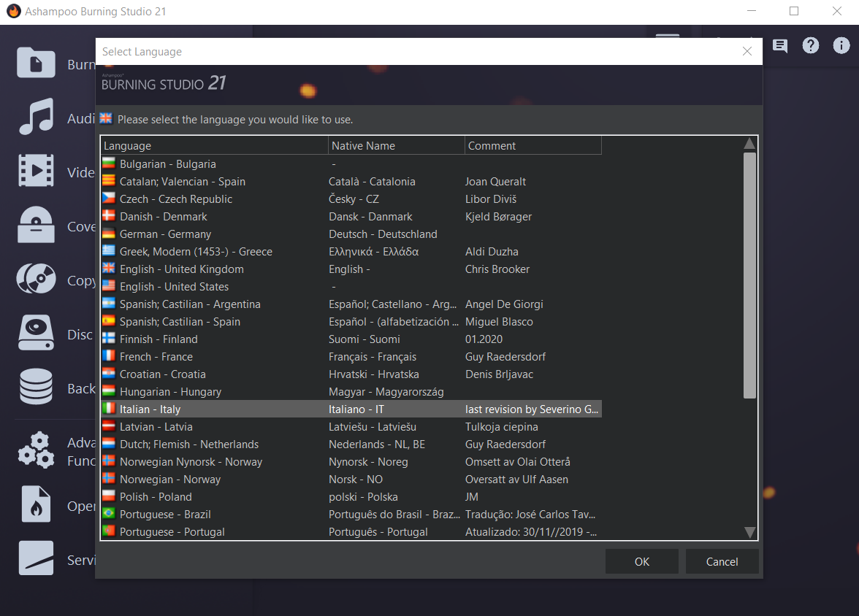The width and height of the screenshot is (859, 616).
Task: Select Polish - Poland row
Action: pos(351,496)
